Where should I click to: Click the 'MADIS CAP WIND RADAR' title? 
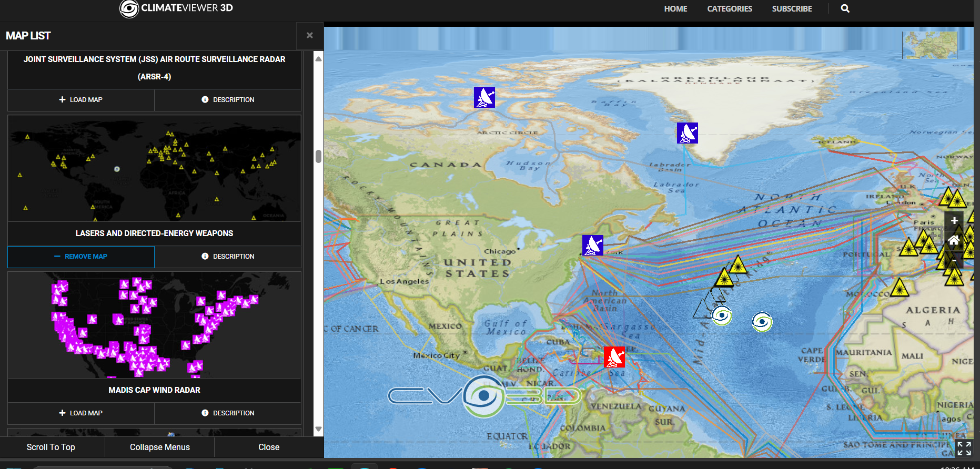click(154, 390)
